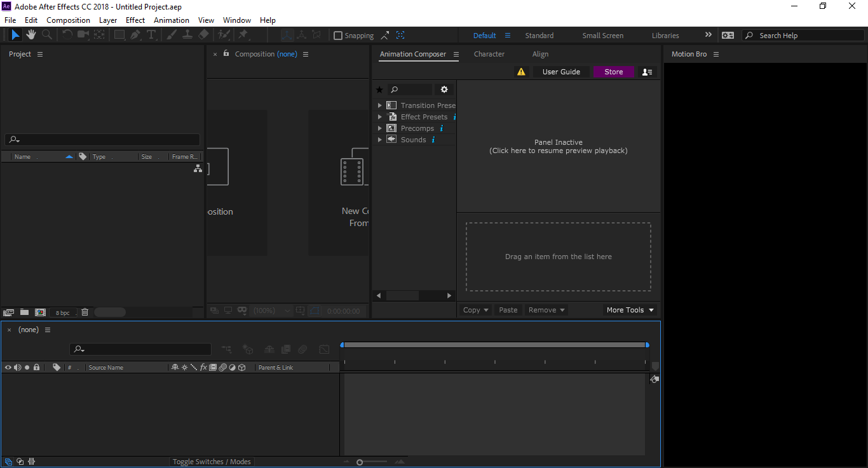
Task: Open the user account icon in Animation Composer
Action: tap(647, 72)
